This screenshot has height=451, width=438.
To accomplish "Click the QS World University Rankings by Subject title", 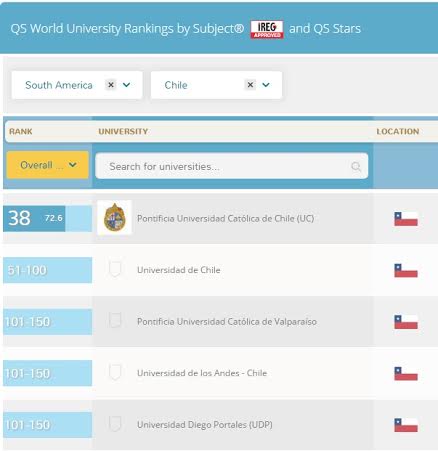I will (x=127, y=29).
